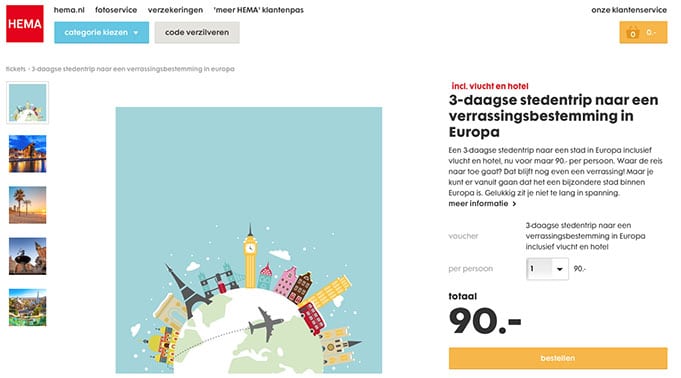The height and width of the screenshot is (378, 681).
Task: Open the verzekeringen menu item
Action: click(x=175, y=10)
